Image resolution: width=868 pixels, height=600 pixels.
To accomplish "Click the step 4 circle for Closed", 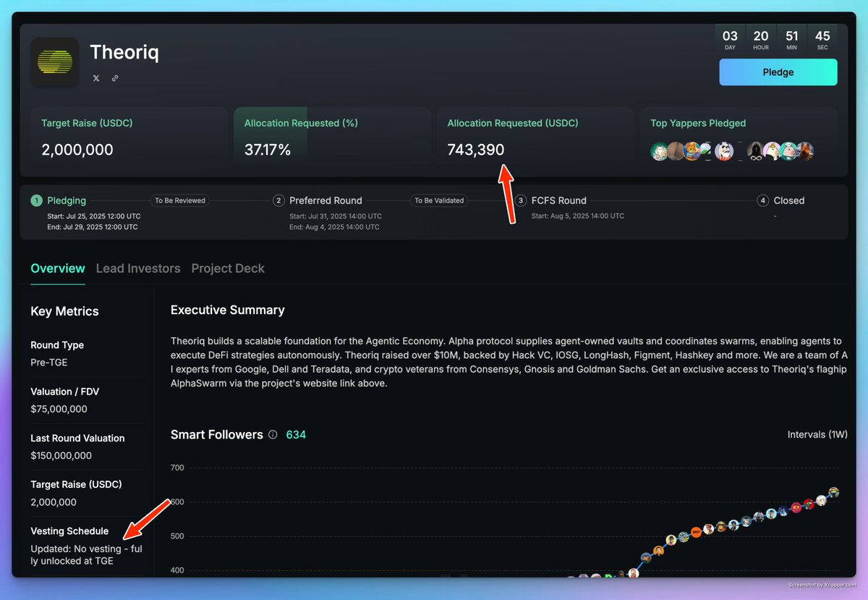I will 762,200.
